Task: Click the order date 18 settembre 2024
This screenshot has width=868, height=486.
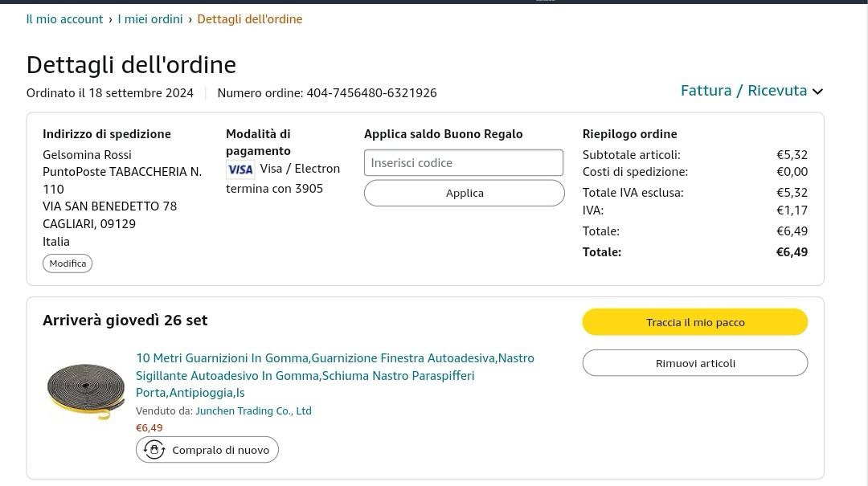Action: point(141,92)
